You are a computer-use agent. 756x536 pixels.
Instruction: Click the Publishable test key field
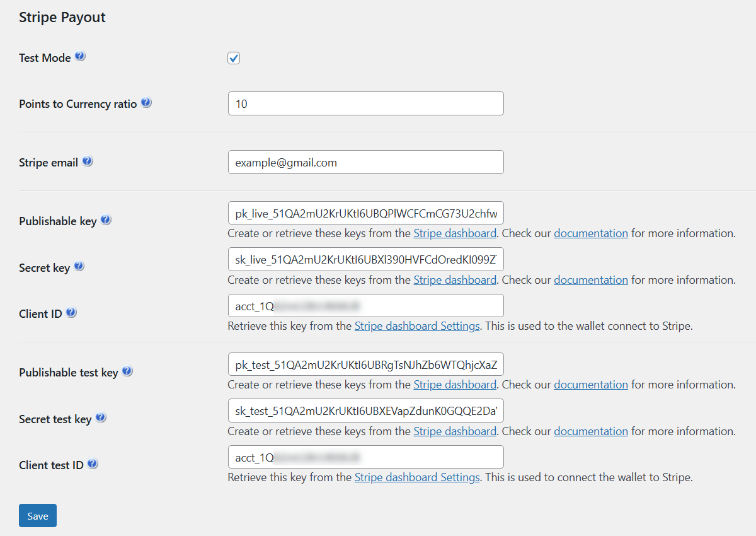click(366, 364)
